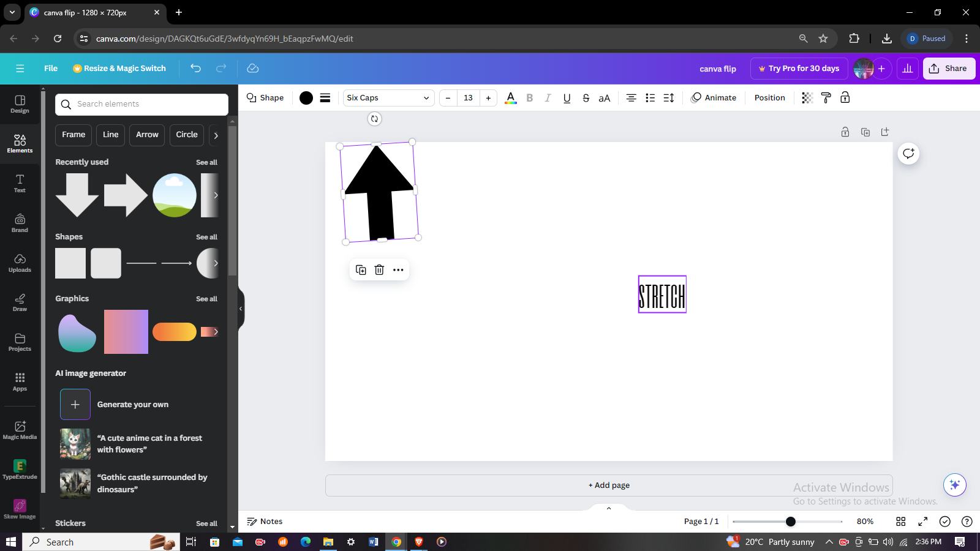This screenshot has width=980, height=551.
Task: Open text color picker
Action: point(511,98)
